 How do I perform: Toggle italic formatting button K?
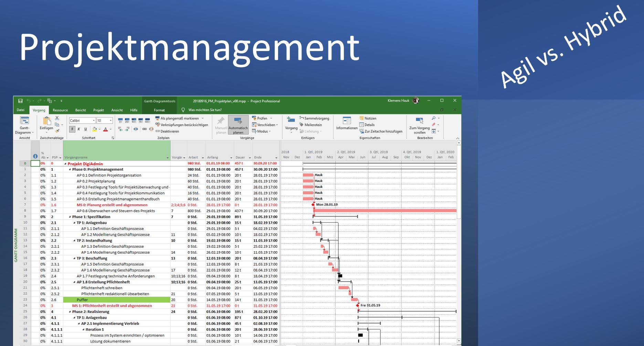pos(79,129)
